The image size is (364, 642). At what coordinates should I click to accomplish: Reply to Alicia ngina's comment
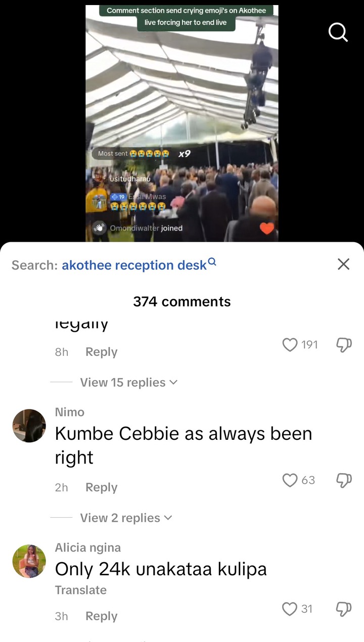(101, 616)
